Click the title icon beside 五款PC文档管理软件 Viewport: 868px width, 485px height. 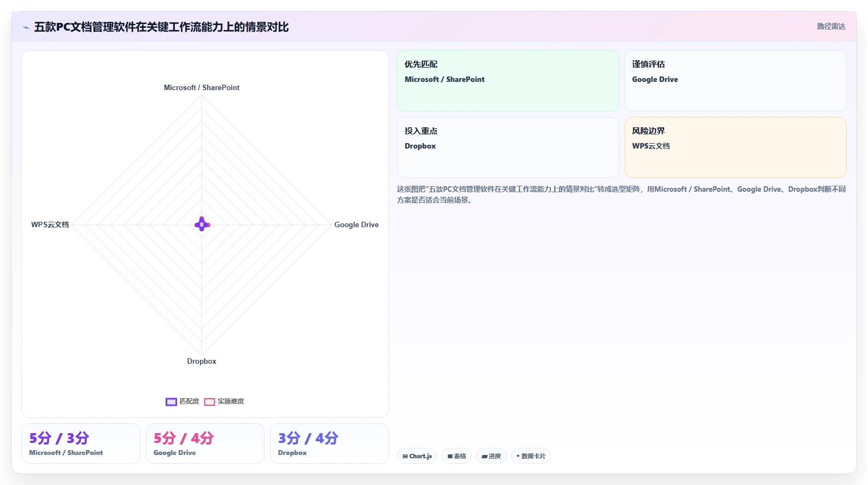click(26, 27)
